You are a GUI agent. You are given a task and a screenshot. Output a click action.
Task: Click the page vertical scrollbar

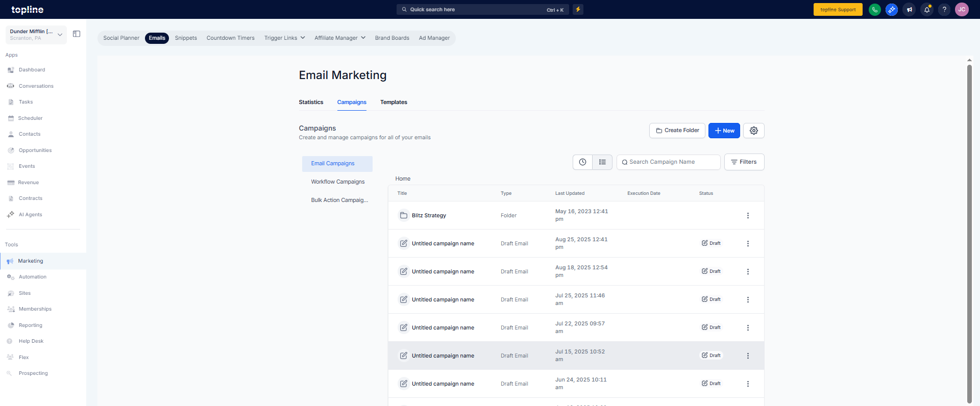[969, 230]
